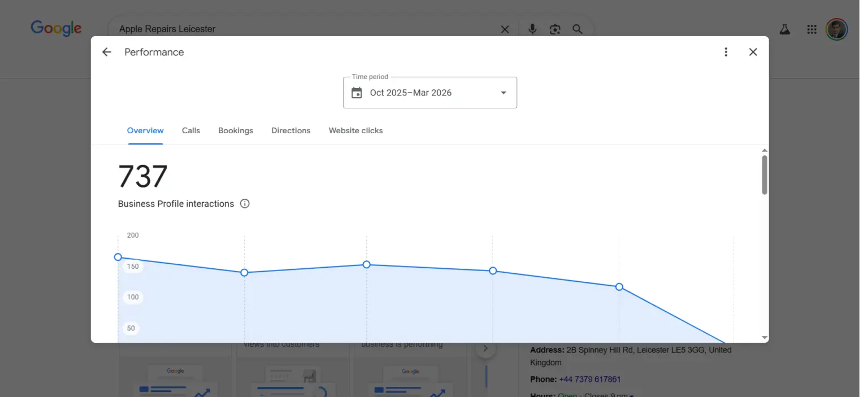Open the Google account profile picture

point(837,29)
